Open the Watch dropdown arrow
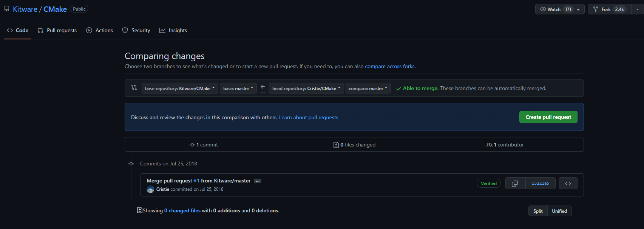This screenshot has height=229, width=644. (578, 9)
